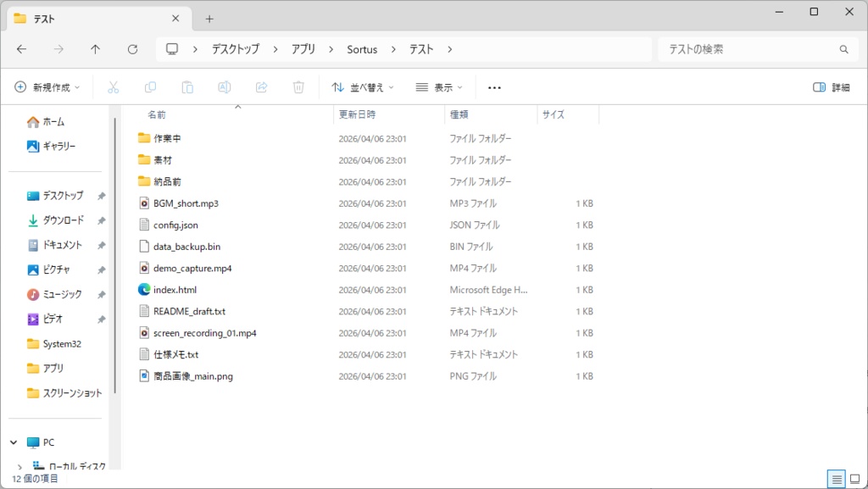
Task: Click the Cut scissors icon
Action: tap(113, 87)
